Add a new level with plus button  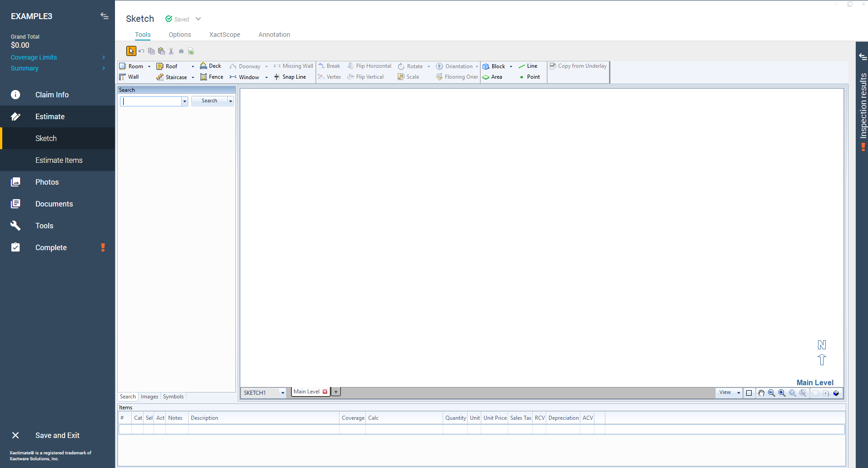pyautogui.click(x=336, y=392)
